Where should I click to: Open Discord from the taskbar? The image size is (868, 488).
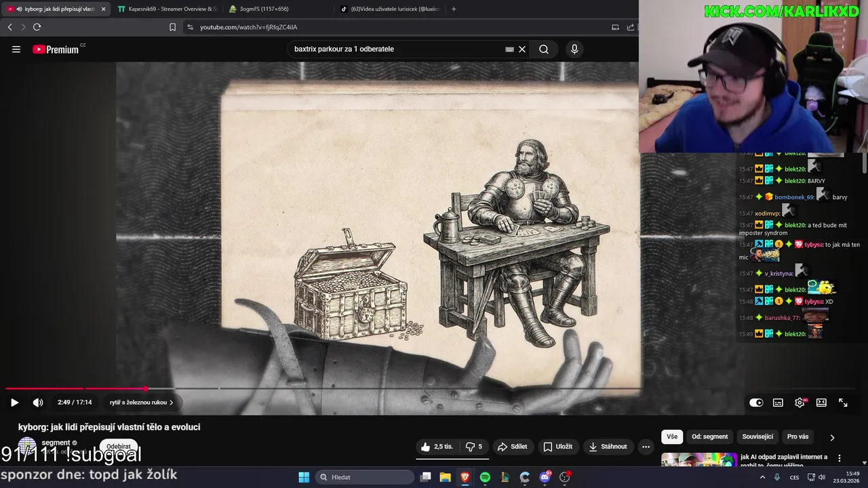[x=545, y=477]
